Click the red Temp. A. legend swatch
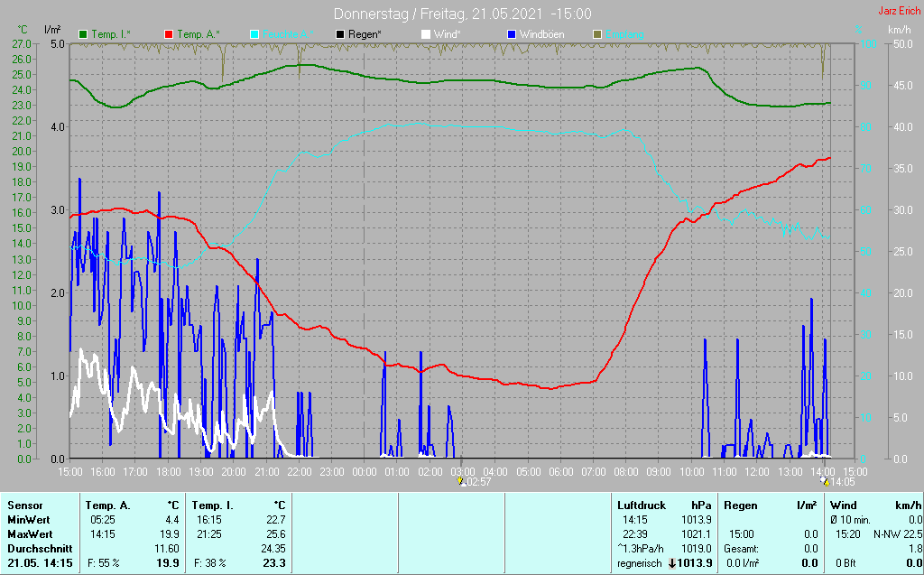The height and width of the screenshot is (575, 924). 169,34
